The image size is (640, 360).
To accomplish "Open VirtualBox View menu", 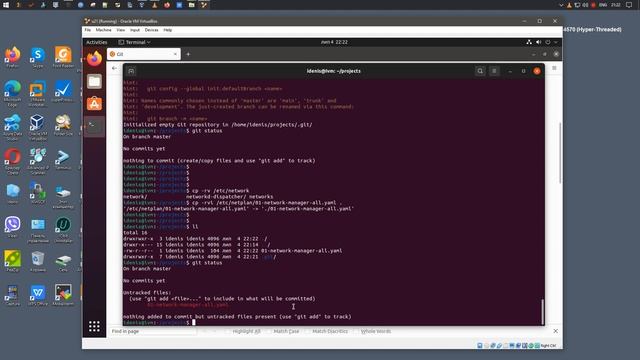I will pyautogui.click(x=121, y=30).
